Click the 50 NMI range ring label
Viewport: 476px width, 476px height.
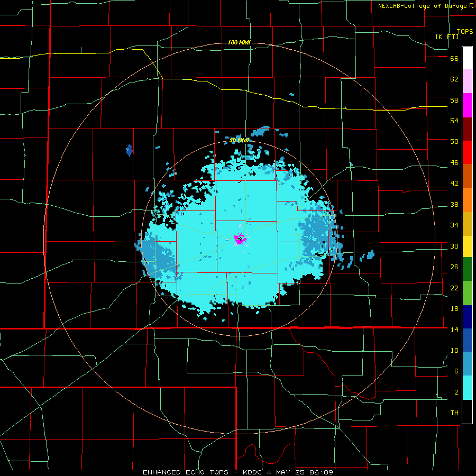(x=239, y=140)
